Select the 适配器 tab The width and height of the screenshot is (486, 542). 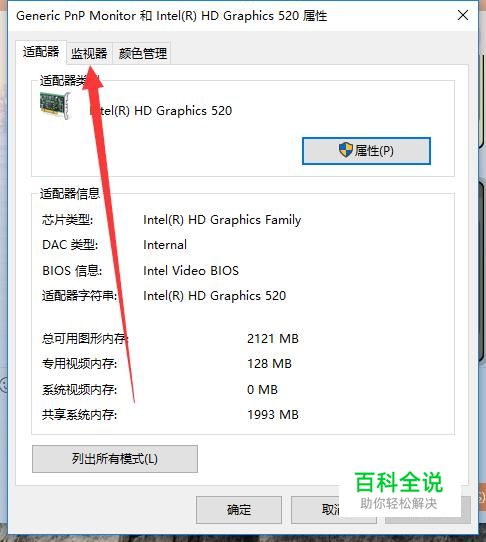pos(41,52)
